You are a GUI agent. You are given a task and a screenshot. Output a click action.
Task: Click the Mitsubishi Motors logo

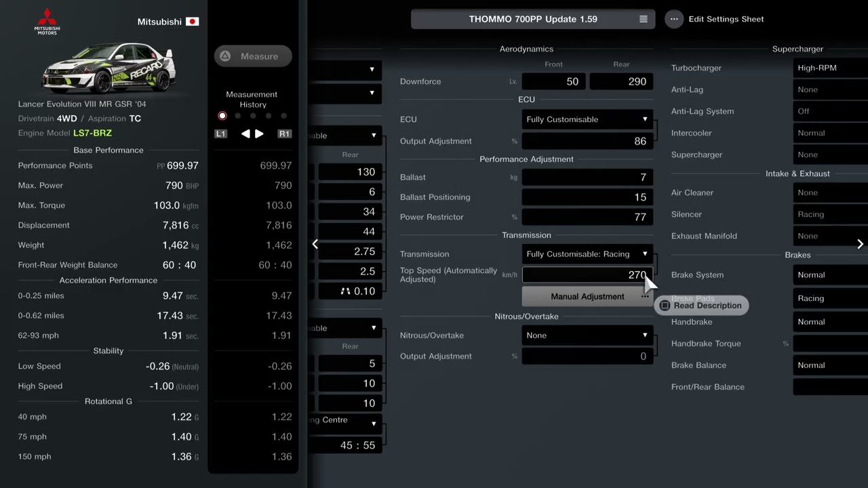point(47,21)
